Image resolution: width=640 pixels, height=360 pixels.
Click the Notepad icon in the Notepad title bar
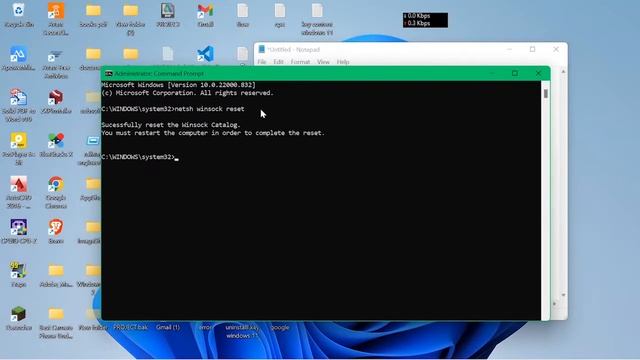click(x=262, y=49)
